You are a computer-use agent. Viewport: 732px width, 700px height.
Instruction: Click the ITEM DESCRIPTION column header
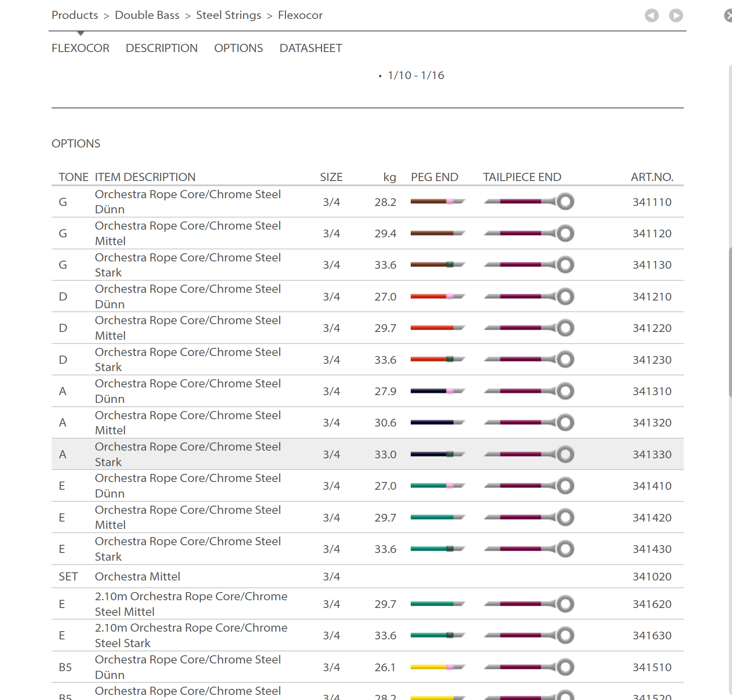coord(145,177)
